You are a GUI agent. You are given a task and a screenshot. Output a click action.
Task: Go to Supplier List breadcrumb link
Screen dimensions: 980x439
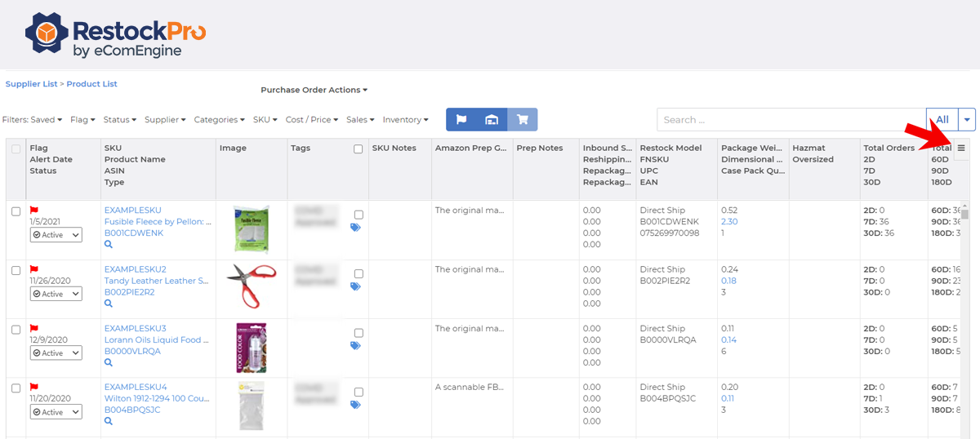click(x=31, y=84)
